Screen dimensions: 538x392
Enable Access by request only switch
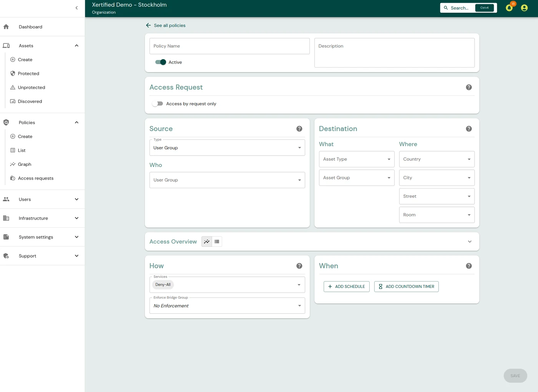click(158, 104)
